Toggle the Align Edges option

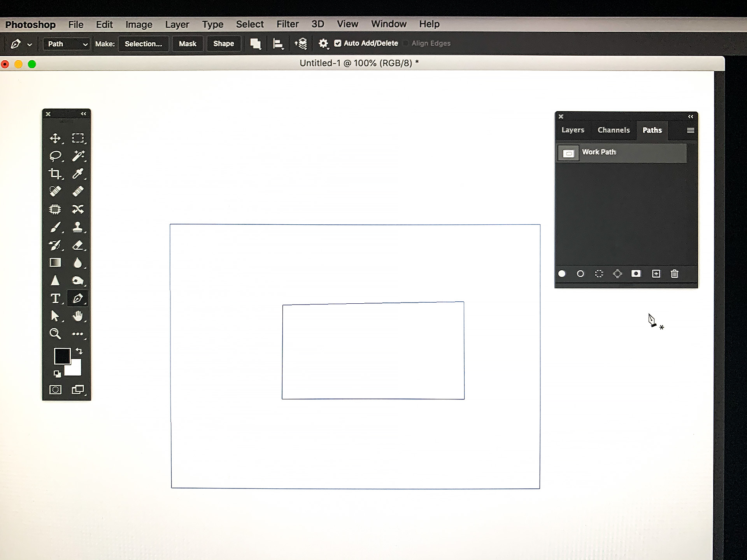click(x=406, y=44)
